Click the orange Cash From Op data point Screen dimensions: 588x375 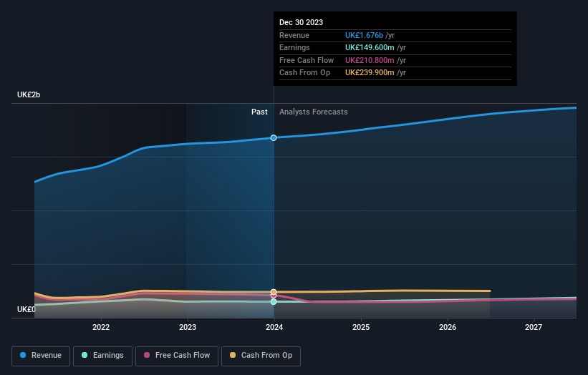[x=274, y=292]
